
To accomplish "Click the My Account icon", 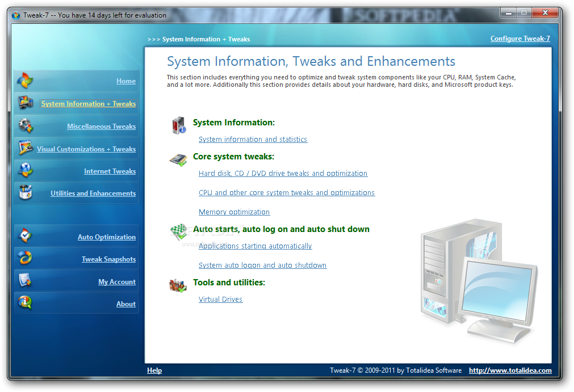I will (x=25, y=280).
